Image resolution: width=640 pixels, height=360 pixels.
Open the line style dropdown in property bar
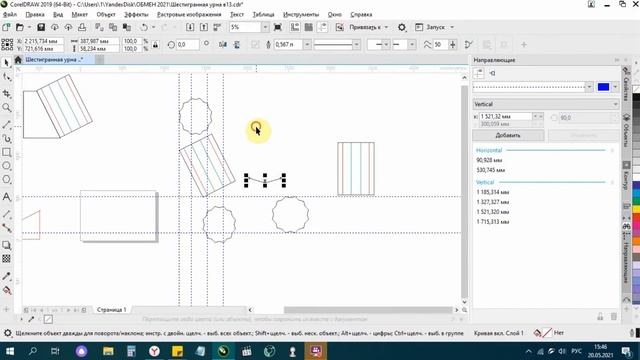tap(356, 44)
